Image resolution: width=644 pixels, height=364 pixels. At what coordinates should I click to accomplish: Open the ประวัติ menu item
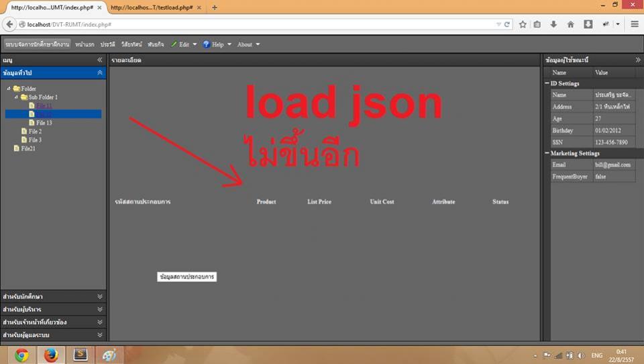(x=107, y=44)
